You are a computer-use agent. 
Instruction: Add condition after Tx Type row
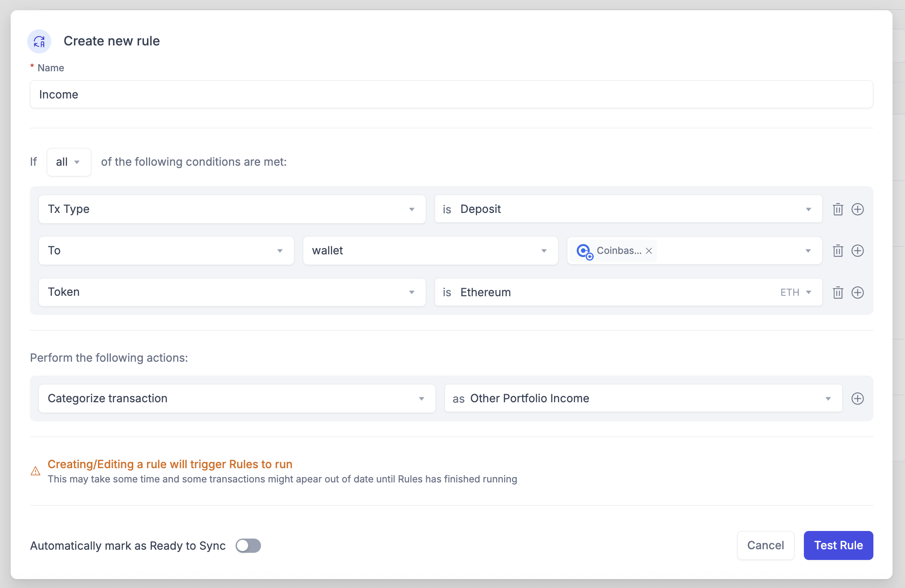point(857,209)
